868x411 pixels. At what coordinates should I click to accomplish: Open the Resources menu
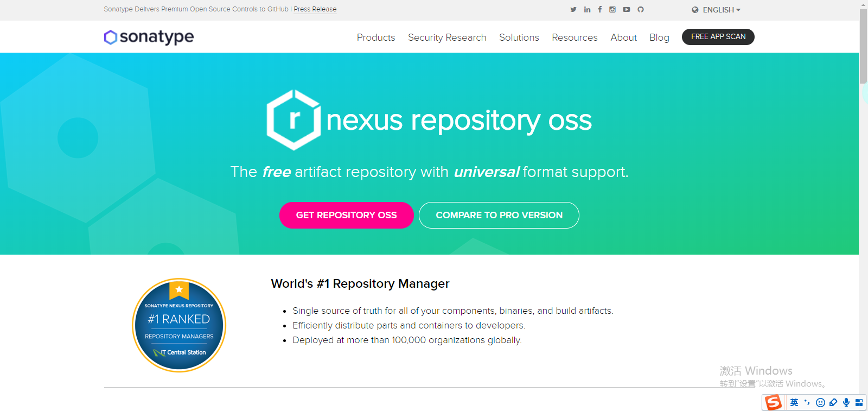click(575, 37)
